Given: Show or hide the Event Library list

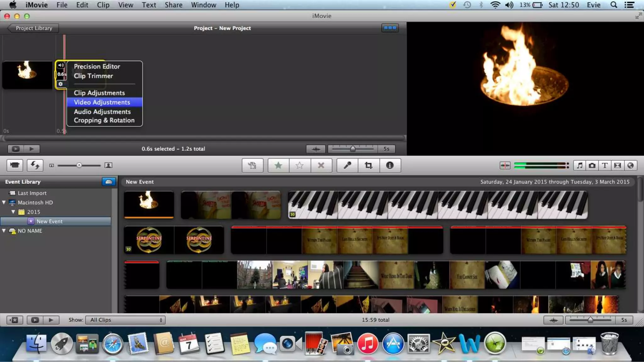Looking at the screenshot, I should point(14,320).
